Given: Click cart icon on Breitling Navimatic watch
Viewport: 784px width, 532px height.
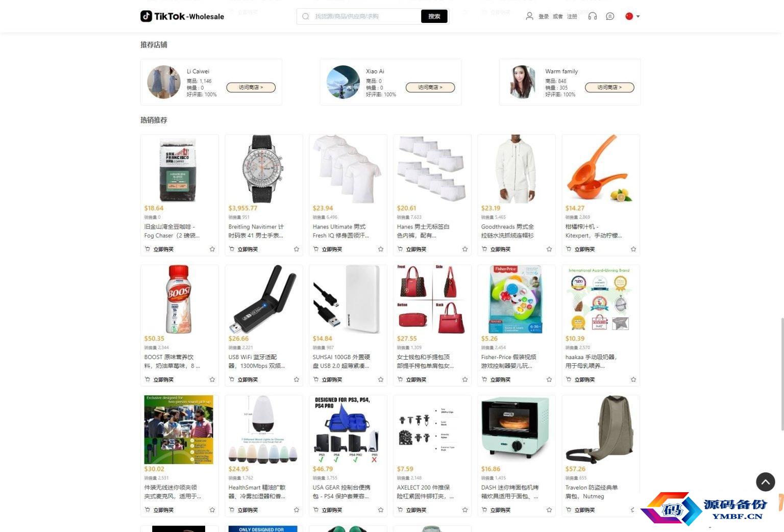Looking at the screenshot, I should [x=232, y=249].
